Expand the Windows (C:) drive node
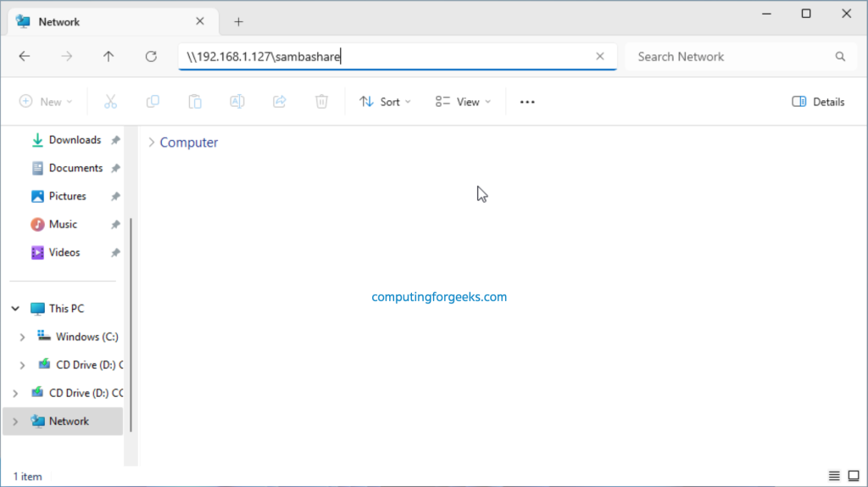 coord(22,337)
